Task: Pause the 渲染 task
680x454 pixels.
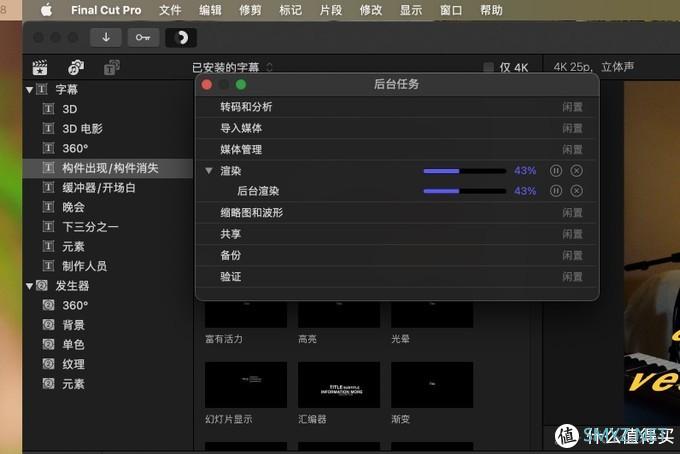Action: click(556, 171)
